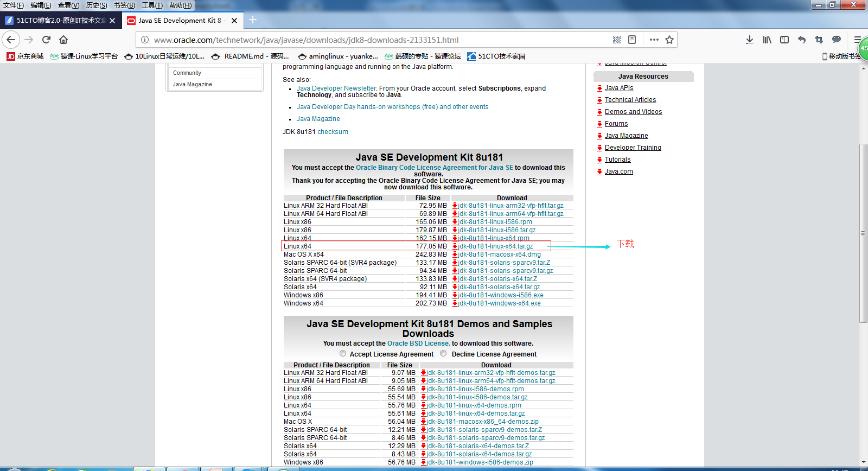Download jdk-8u181-linux-x64.rpm
The image size is (868, 471).
click(x=494, y=238)
